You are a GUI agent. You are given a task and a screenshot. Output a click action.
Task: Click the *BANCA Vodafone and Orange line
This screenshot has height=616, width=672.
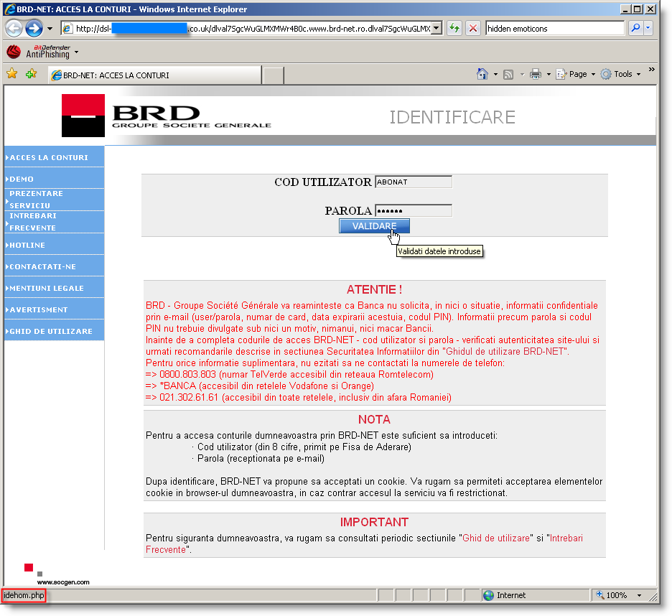260,386
